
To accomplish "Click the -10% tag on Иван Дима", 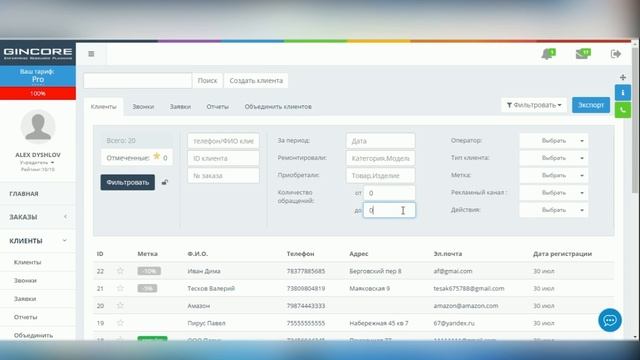I will tap(149, 271).
